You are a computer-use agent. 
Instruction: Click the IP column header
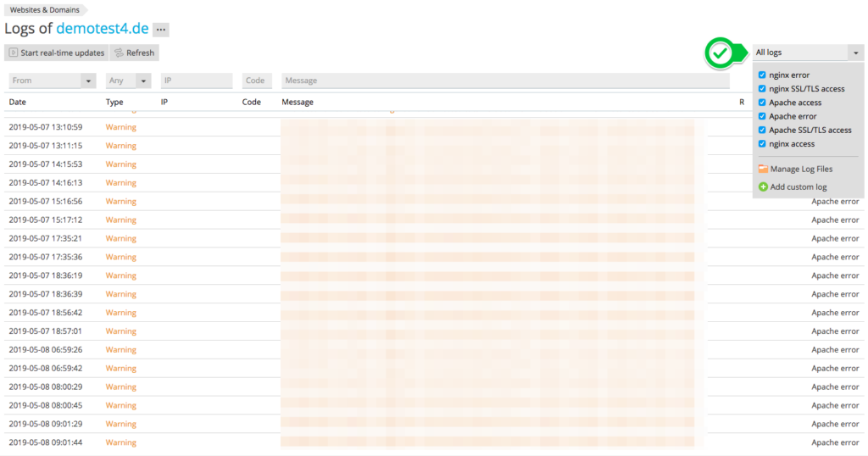coord(164,102)
